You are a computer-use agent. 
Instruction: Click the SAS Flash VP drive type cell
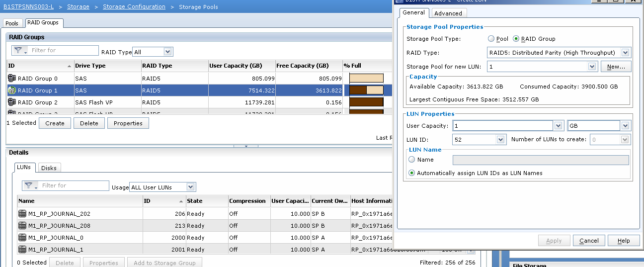pyautogui.click(x=107, y=102)
